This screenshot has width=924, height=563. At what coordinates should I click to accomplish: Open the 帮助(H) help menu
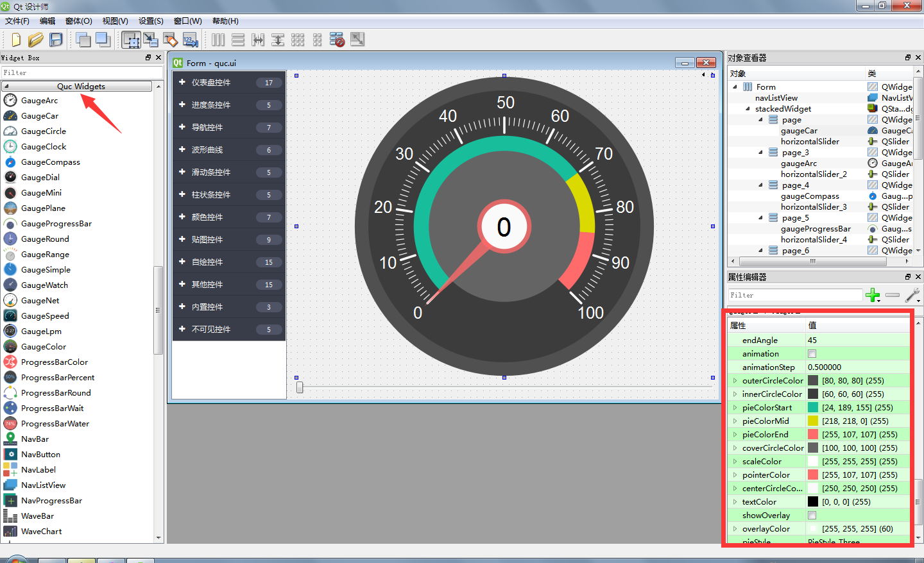coord(225,21)
